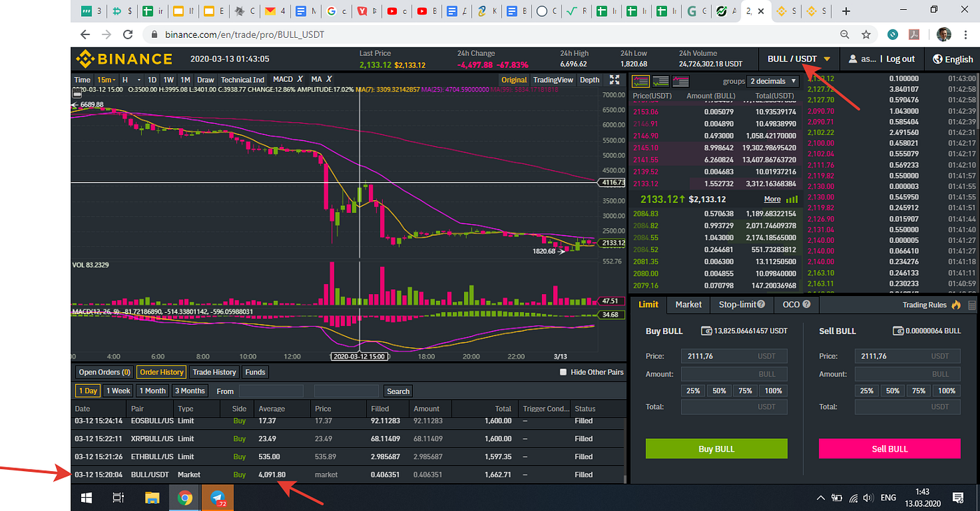Click the pink Sell BULL button
This screenshot has height=511, width=980.
pos(889,449)
